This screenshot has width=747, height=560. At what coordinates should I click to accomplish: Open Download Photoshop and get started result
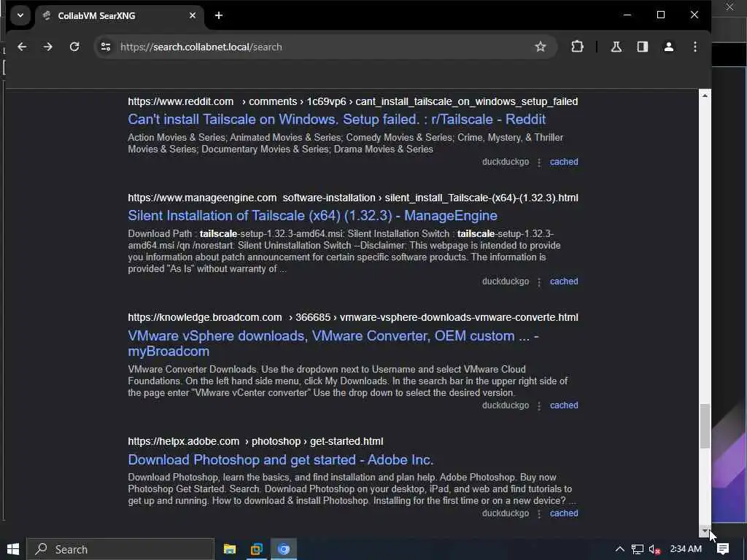click(281, 459)
